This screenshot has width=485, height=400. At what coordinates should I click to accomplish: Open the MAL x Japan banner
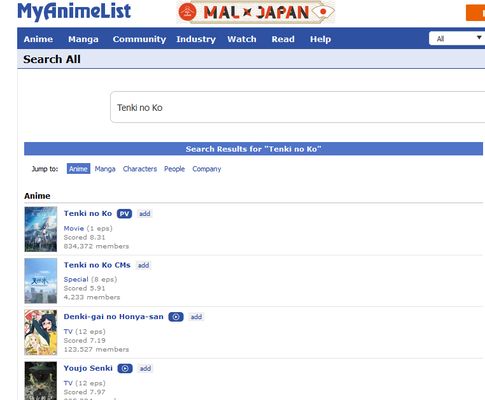256,12
